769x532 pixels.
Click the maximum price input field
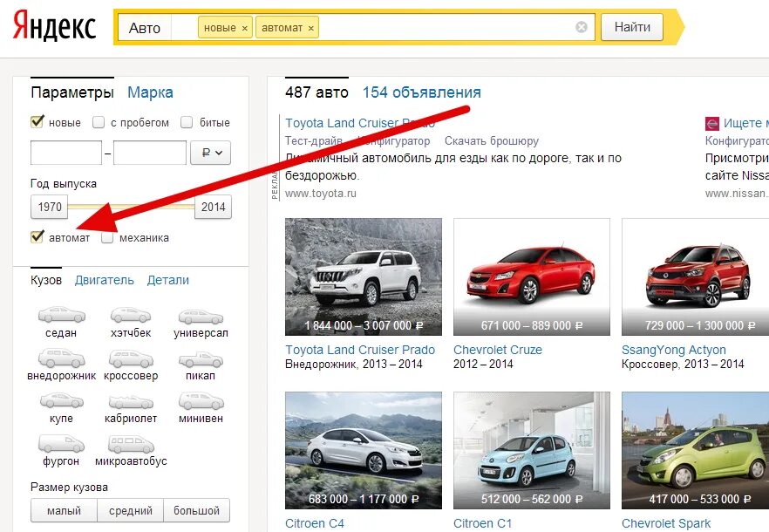pyautogui.click(x=150, y=153)
